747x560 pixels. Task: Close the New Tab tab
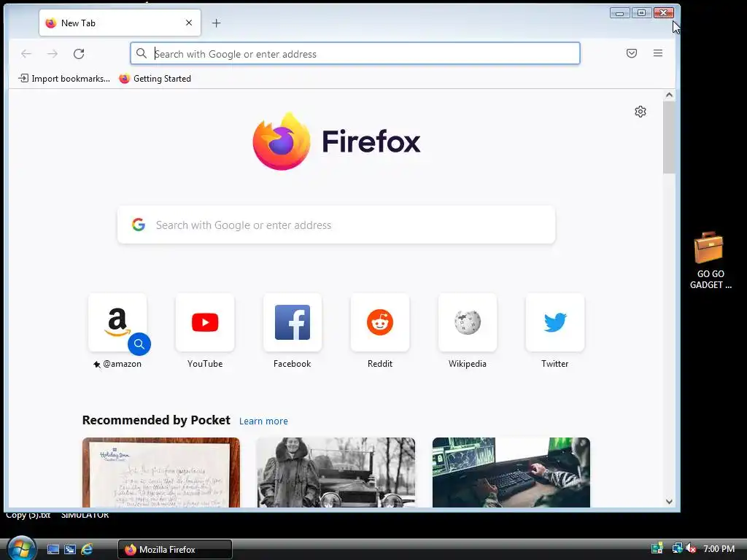[x=189, y=23]
